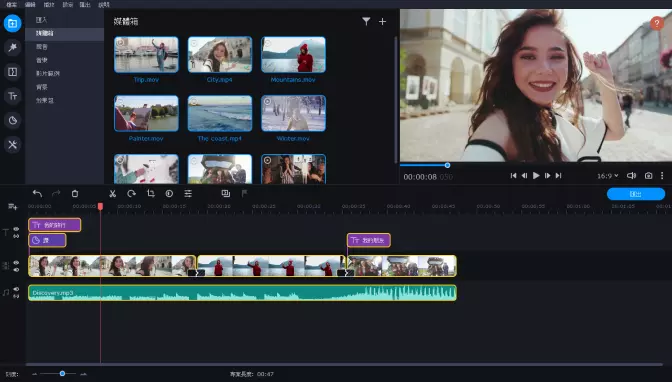This screenshot has height=382, width=672.
Task: Click the crop tool in timeline toolbar
Action: 150,194
